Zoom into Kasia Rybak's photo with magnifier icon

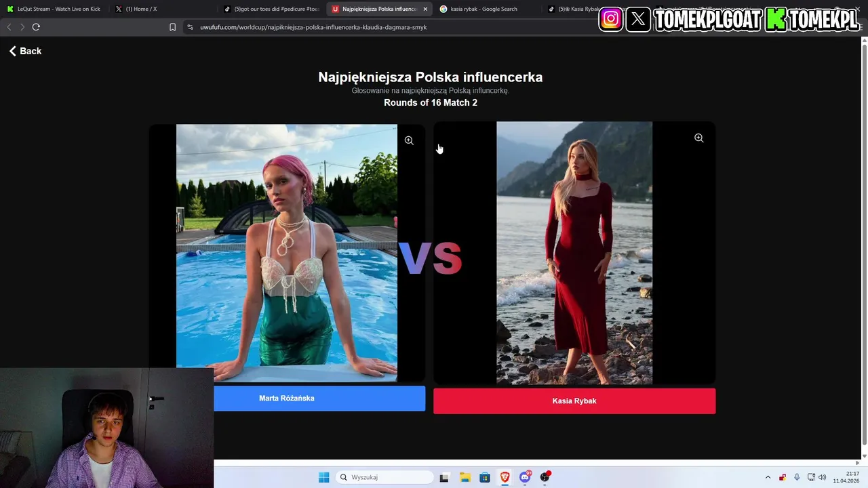(x=698, y=138)
